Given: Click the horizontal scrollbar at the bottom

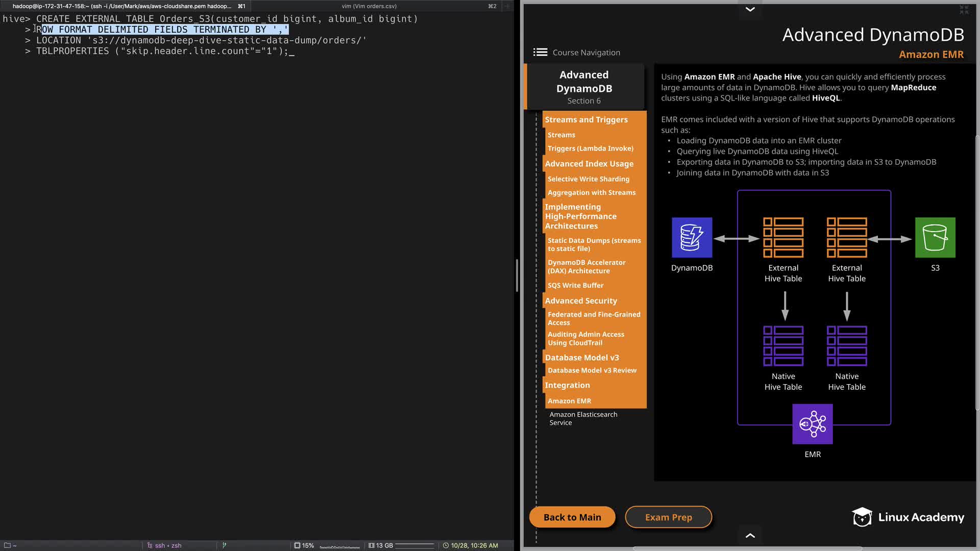Looking at the screenshot, I should (747, 548).
